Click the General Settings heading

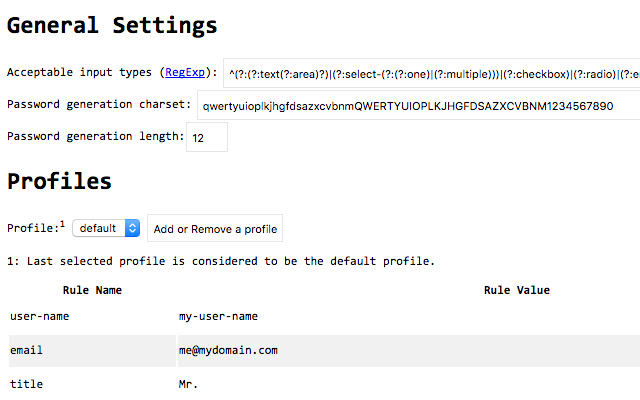pyautogui.click(x=112, y=26)
